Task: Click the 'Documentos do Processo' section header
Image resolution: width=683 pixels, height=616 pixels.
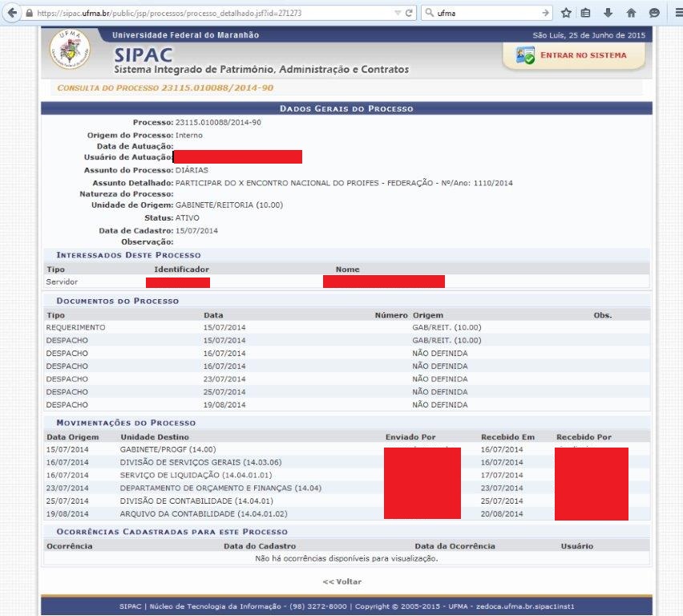Action: click(x=117, y=301)
